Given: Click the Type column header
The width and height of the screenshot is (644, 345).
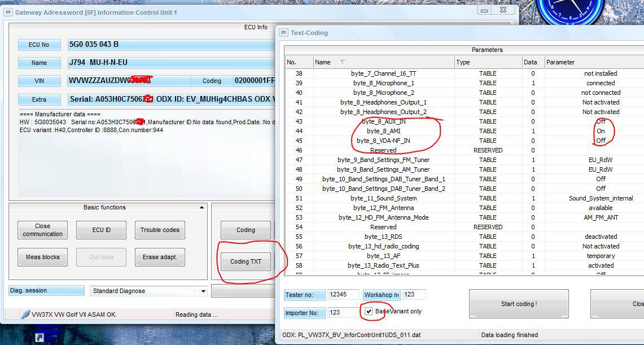Looking at the screenshot, I should [488, 62].
